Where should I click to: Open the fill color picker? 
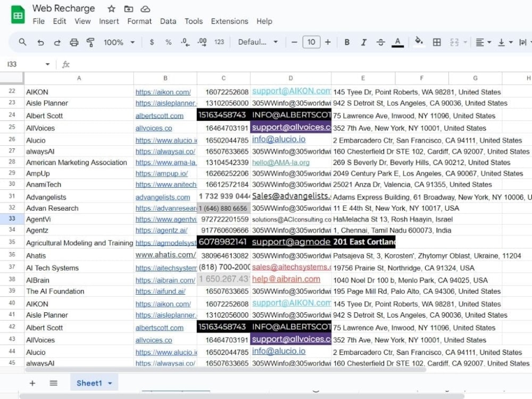419,42
